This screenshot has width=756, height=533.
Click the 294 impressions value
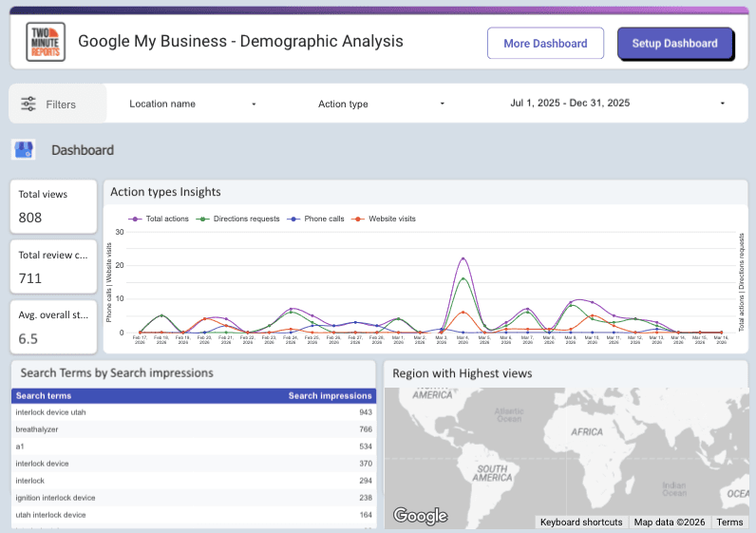point(366,481)
